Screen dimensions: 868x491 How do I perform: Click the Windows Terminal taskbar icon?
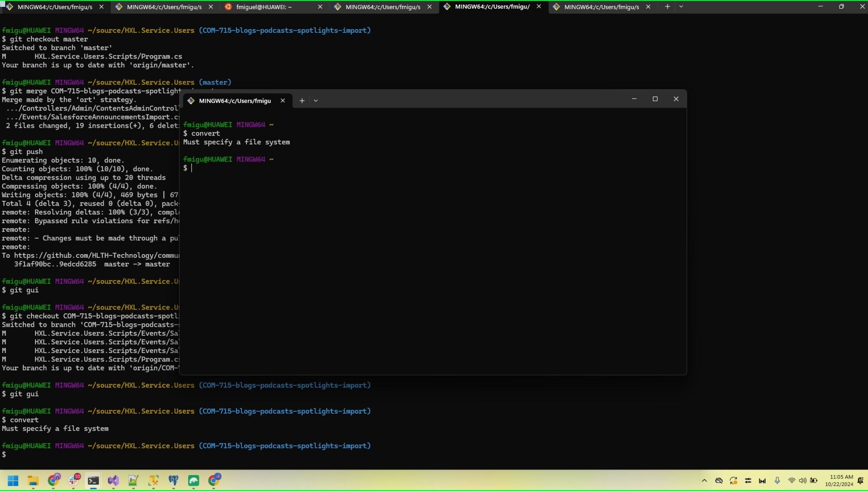(93, 481)
